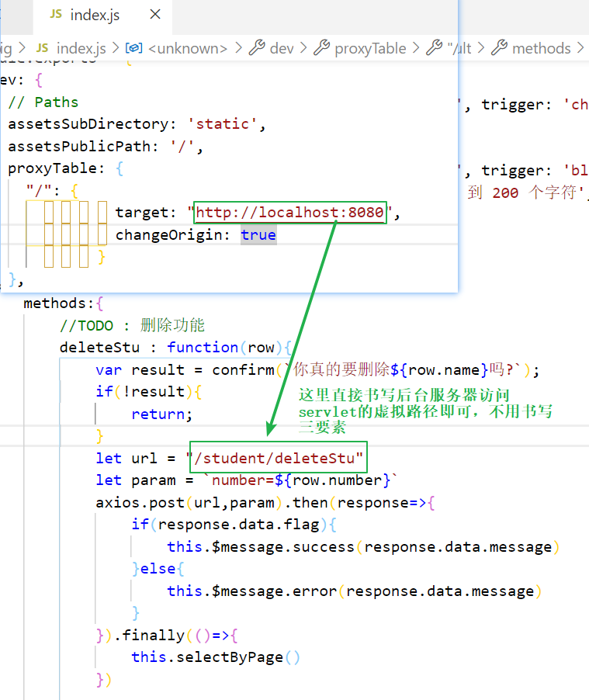Image resolution: width=589 pixels, height=700 pixels.
Task: Click the <unknown> symbol icon in breadcrumb
Action: 134,48
